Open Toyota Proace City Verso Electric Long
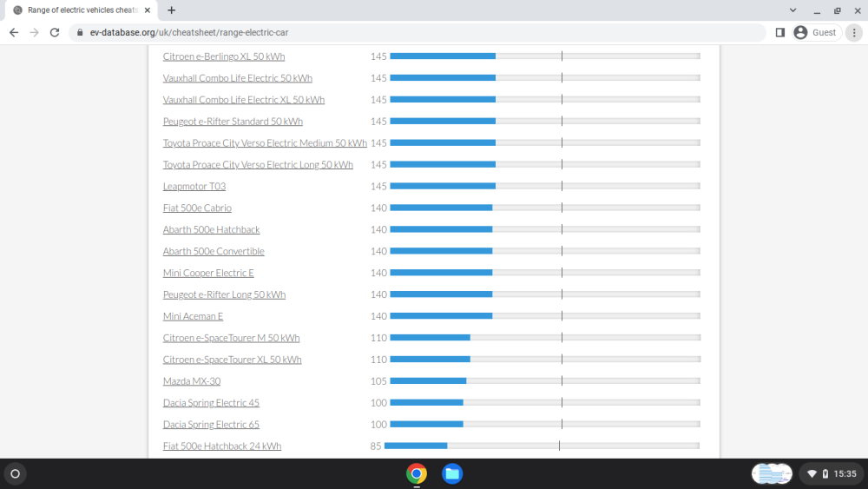 click(x=258, y=164)
